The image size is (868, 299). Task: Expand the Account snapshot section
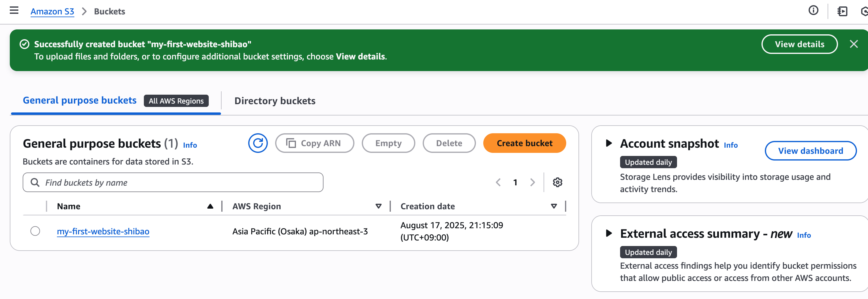click(x=608, y=143)
